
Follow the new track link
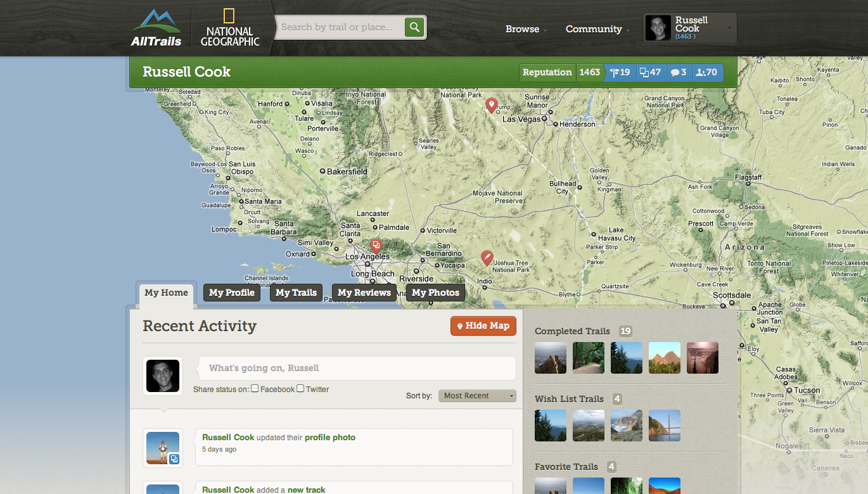(x=306, y=490)
